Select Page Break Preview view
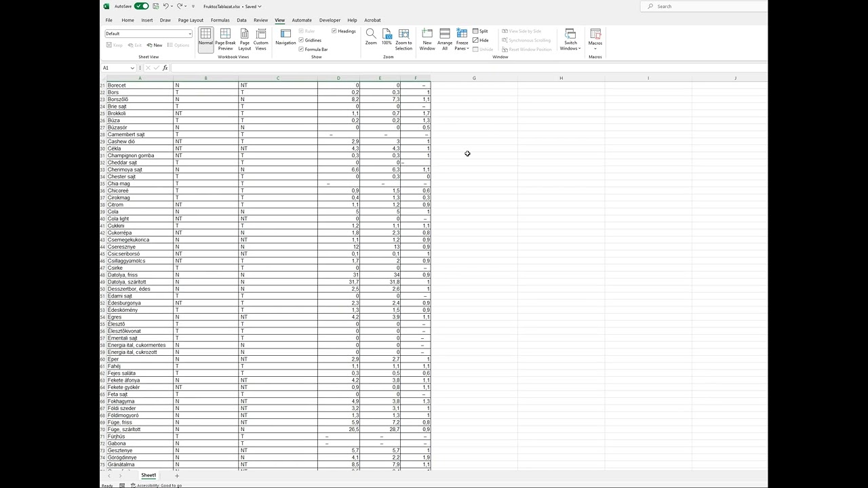Image resolution: width=868 pixels, height=488 pixels. tap(225, 39)
